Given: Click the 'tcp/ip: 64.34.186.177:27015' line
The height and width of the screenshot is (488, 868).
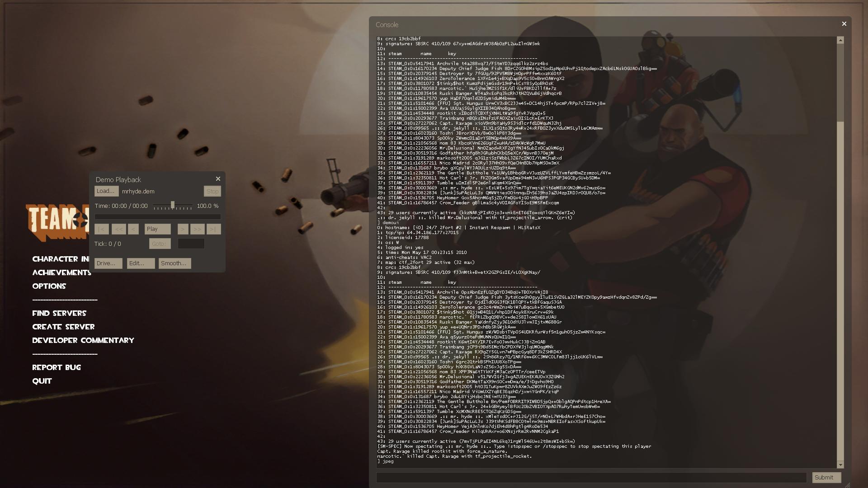Looking at the screenshot, I should (x=418, y=233).
